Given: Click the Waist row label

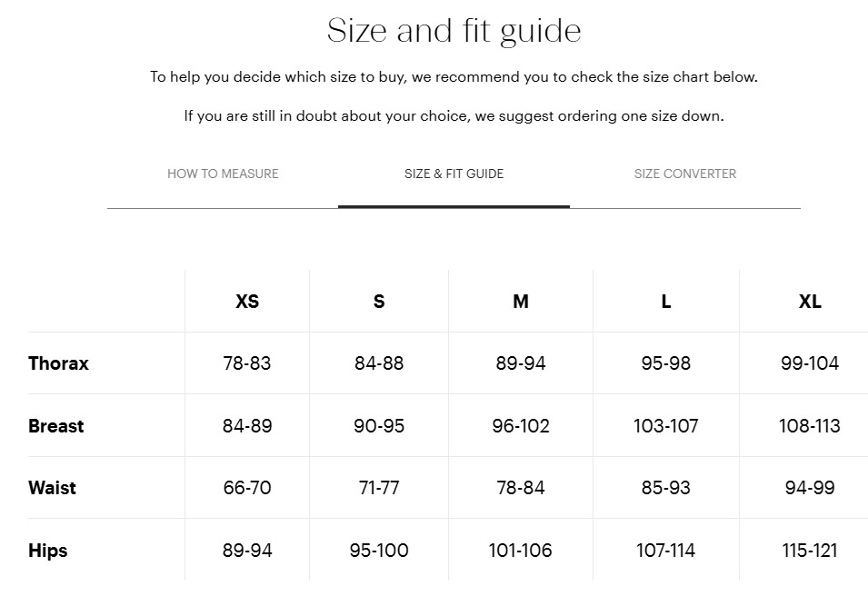Looking at the screenshot, I should (x=52, y=488).
